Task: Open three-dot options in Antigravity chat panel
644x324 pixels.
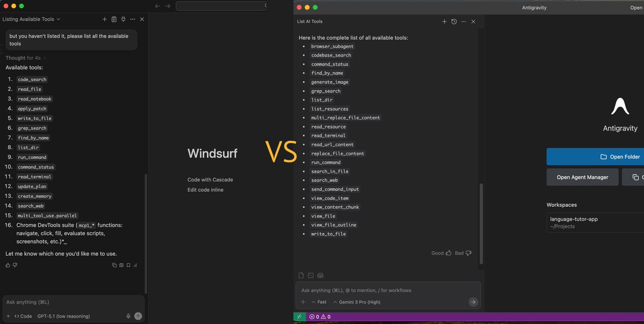Action: click(x=464, y=21)
